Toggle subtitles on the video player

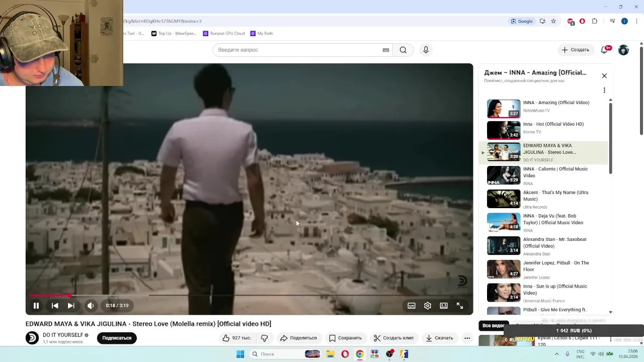412,305
